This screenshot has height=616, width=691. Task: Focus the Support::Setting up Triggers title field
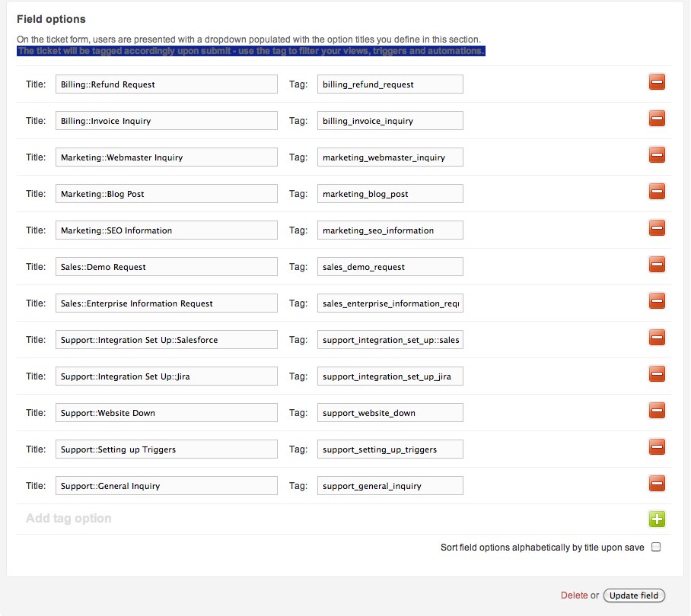pos(166,449)
